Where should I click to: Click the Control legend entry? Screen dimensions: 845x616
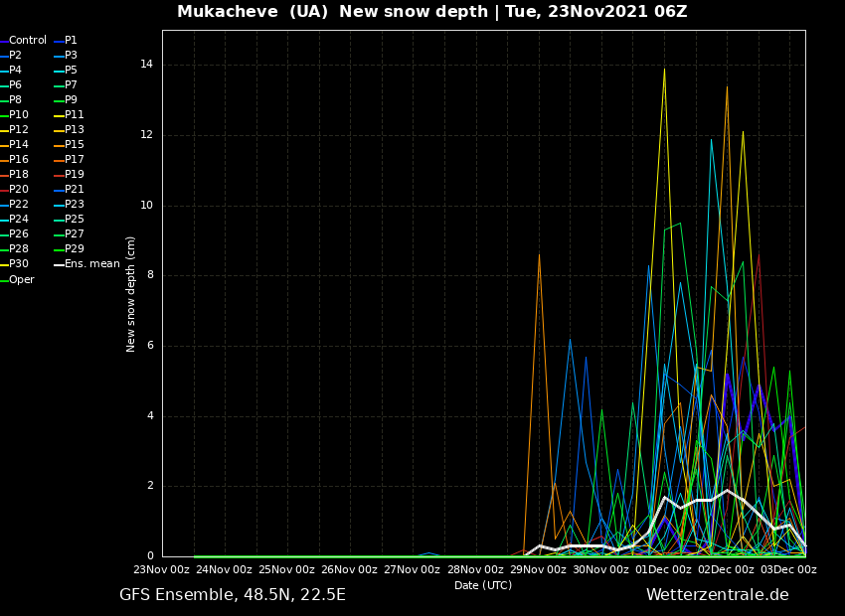[x=27, y=41]
